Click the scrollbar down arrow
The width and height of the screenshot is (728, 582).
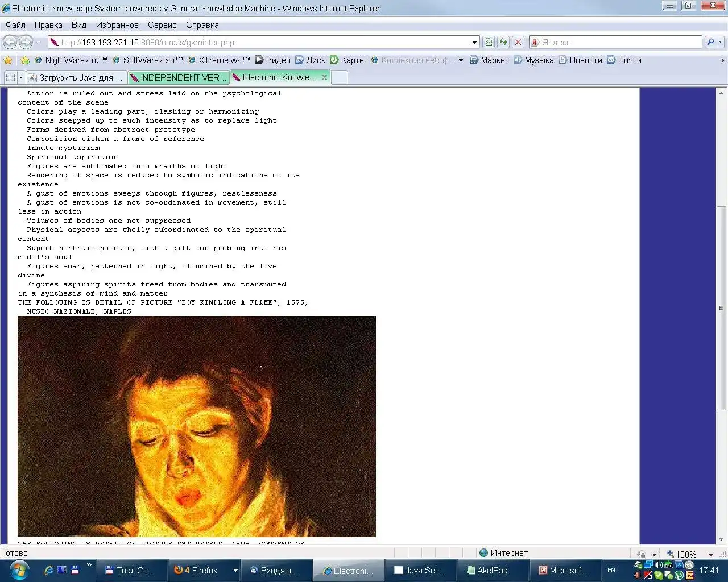[x=721, y=539]
